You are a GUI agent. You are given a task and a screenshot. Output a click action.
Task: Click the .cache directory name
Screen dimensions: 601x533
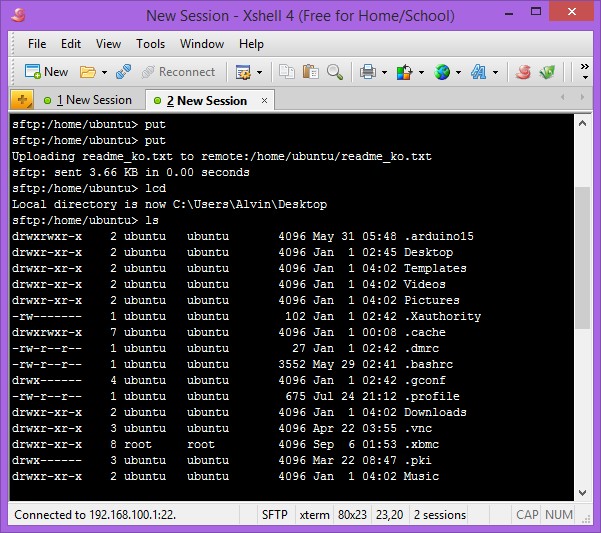(x=425, y=332)
